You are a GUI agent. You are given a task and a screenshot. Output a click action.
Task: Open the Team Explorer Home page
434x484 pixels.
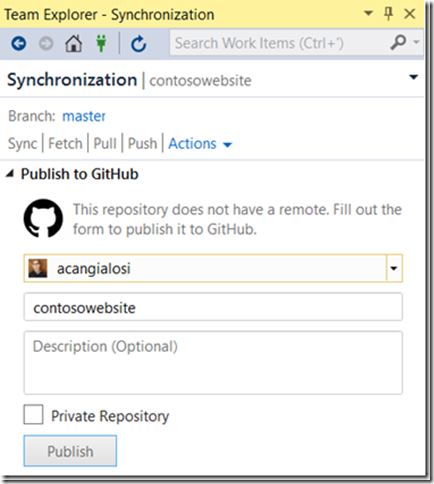[73, 43]
